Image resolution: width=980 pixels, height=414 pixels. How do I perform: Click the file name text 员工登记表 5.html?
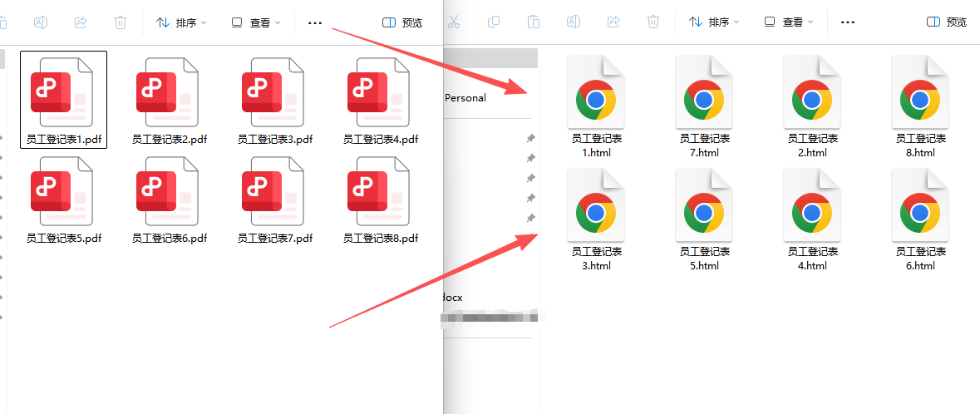704,259
